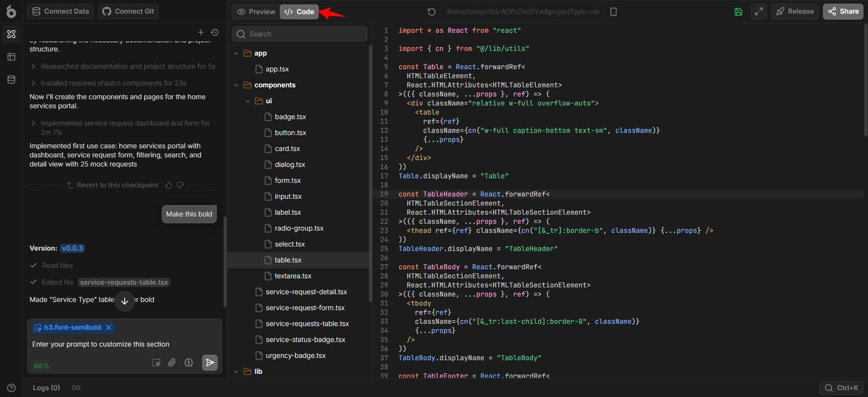The width and height of the screenshot is (868, 397).
Task: Click the thumbs down feedback icon
Action: [180, 185]
